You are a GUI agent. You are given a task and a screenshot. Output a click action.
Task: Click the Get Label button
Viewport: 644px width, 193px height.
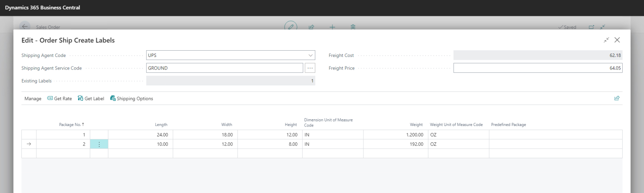[x=91, y=99]
